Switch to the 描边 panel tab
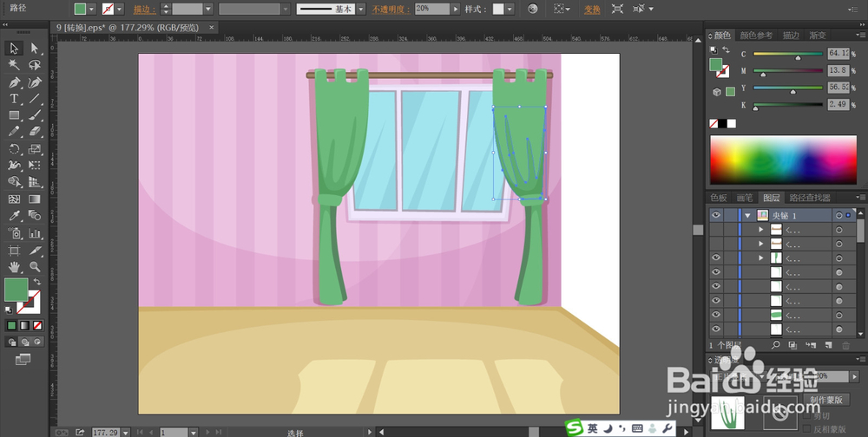 click(791, 36)
